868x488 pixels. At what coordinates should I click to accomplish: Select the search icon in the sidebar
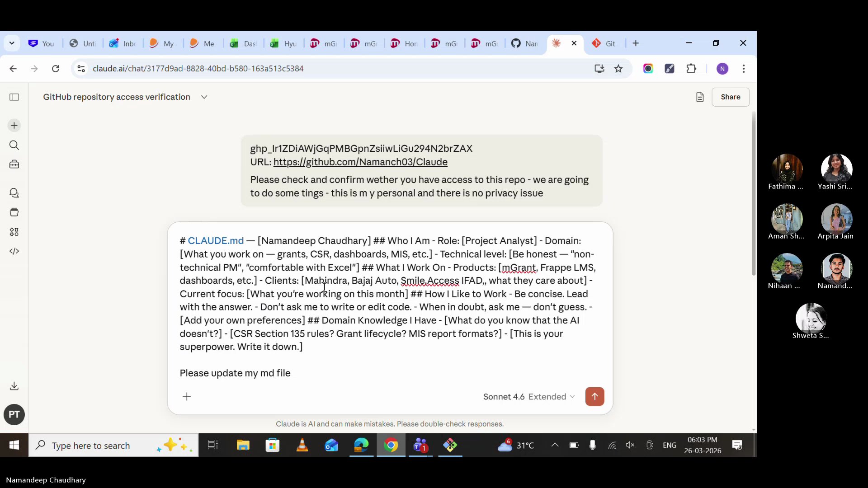[14, 145]
